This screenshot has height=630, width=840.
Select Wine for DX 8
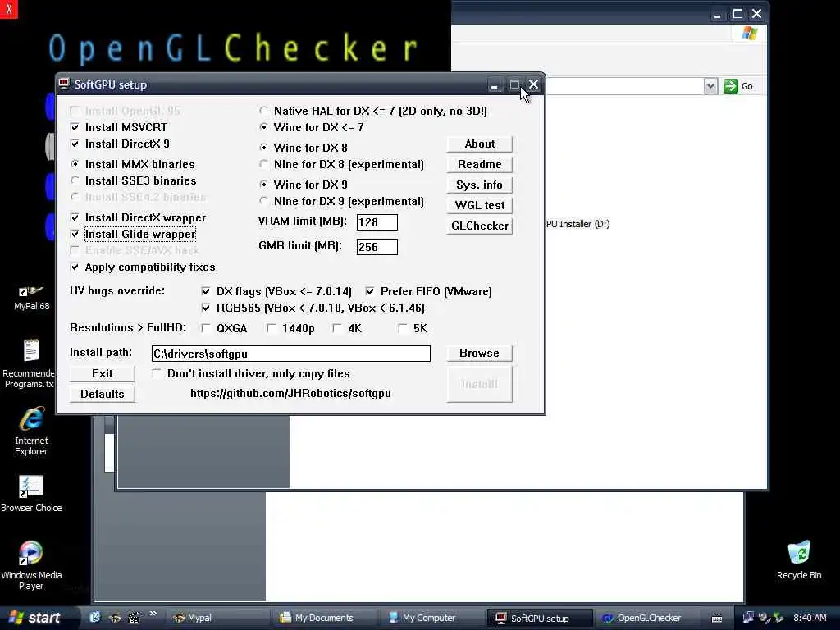(263, 148)
